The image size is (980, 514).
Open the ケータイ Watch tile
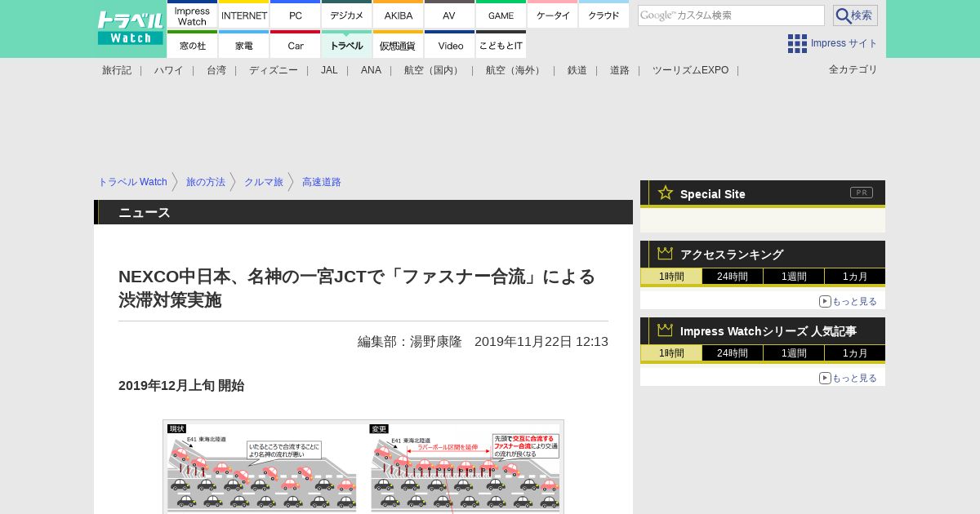coord(553,15)
